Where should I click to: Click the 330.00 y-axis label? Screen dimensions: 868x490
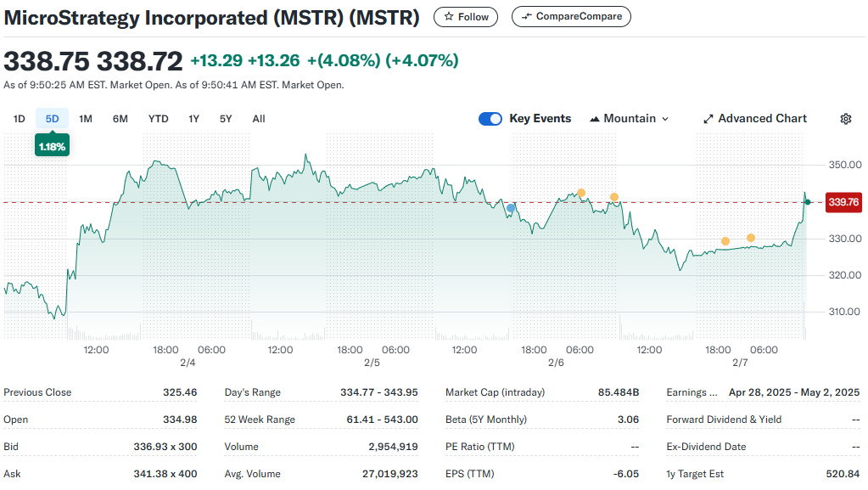pos(845,239)
